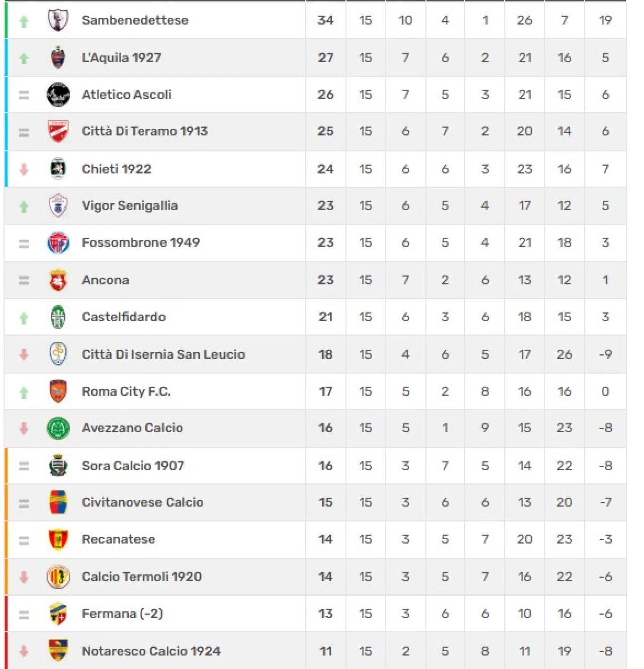Click the red down arrow beside Chieti 1922

click(x=24, y=170)
